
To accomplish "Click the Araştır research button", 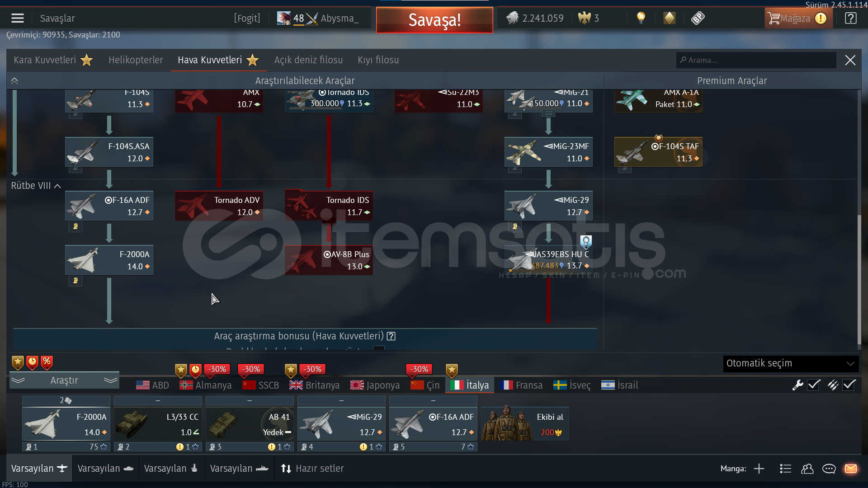I will click(x=64, y=380).
